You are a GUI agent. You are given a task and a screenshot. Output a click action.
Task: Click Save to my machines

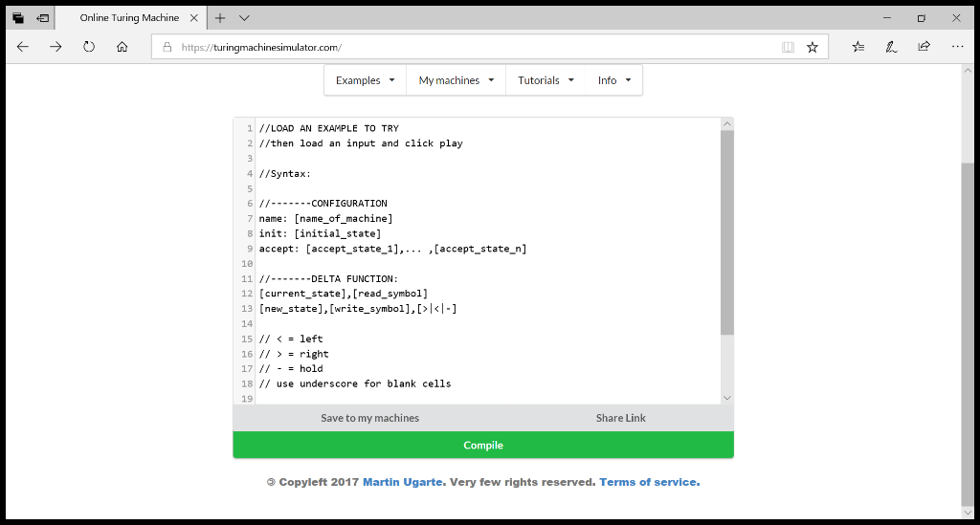pos(370,418)
